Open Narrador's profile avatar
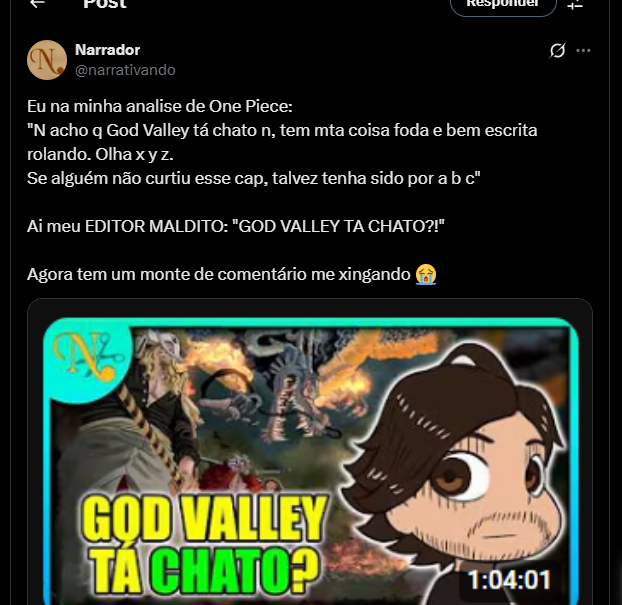 coord(47,60)
